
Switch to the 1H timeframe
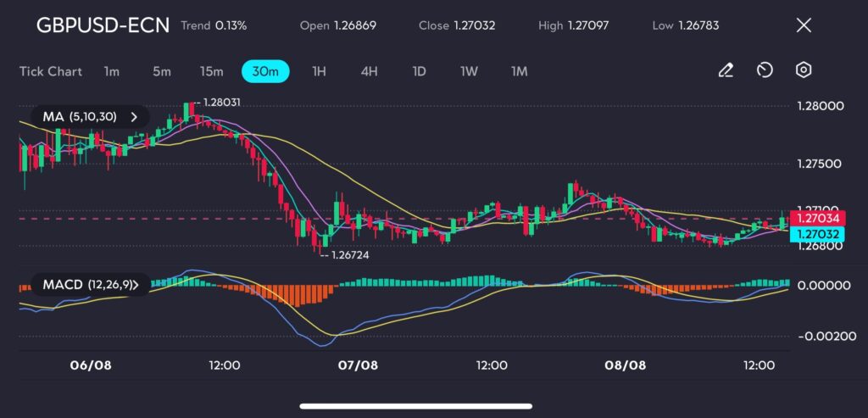tap(319, 71)
